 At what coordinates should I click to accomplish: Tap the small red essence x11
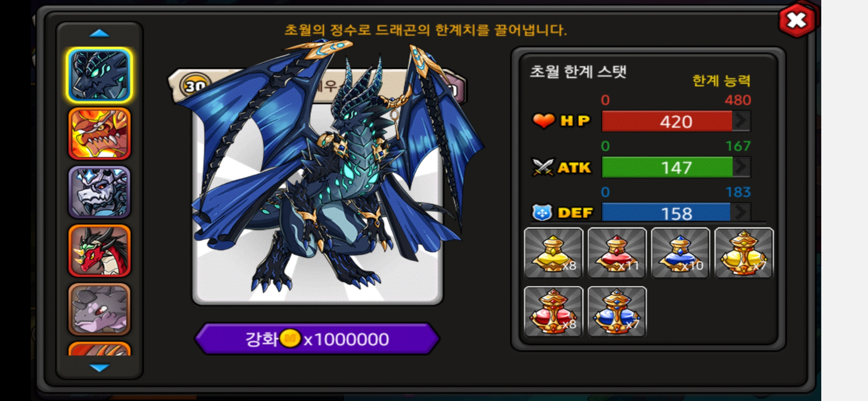coord(617,253)
